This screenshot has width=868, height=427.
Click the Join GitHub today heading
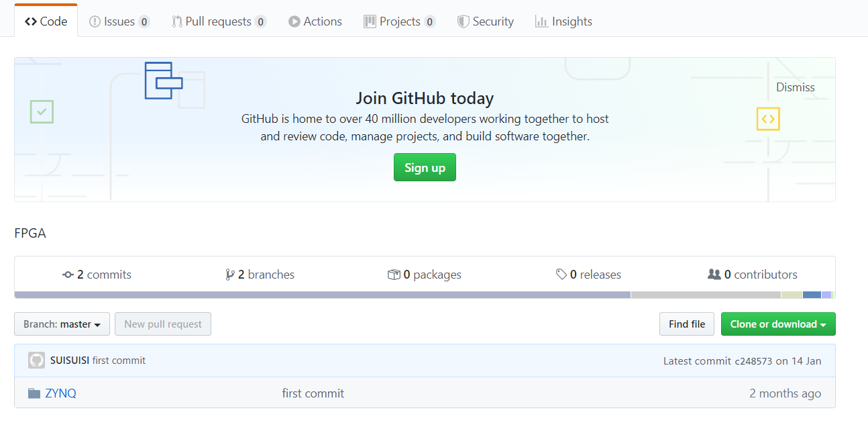[x=425, y=99]
